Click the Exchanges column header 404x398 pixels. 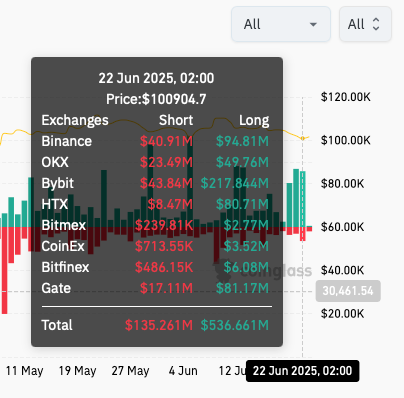[x=75, y=120]
